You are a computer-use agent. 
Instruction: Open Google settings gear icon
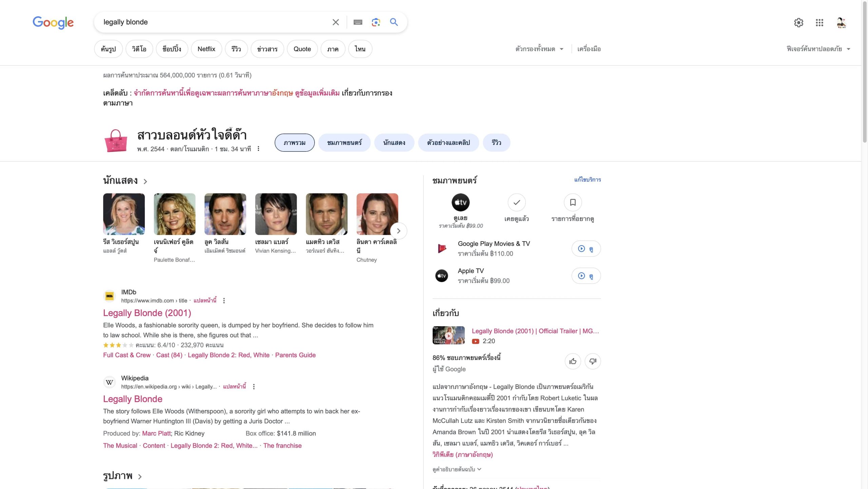point(798,23)
